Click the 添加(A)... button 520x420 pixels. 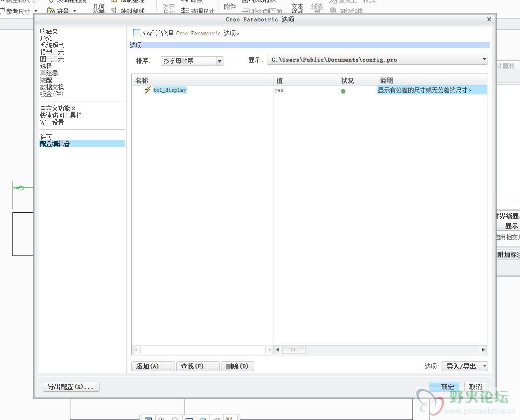[x=153, y=366]
